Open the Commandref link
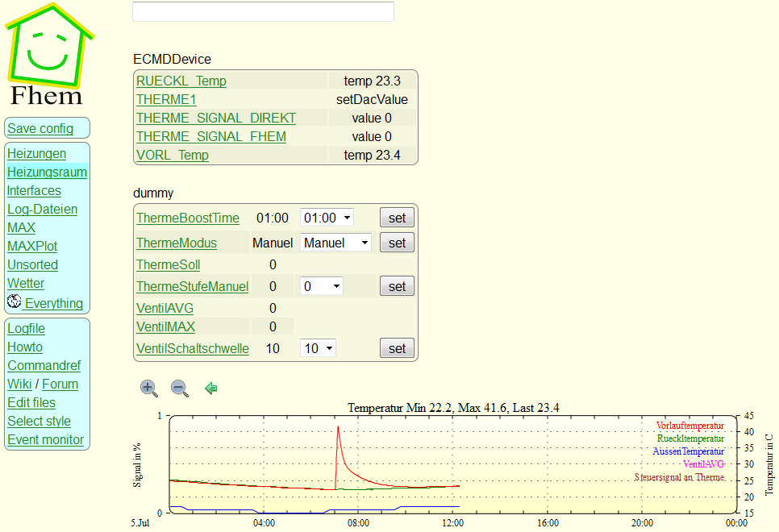Image resolution: width=779 pixels, height=532 pixels. click(x=44, y=366)
